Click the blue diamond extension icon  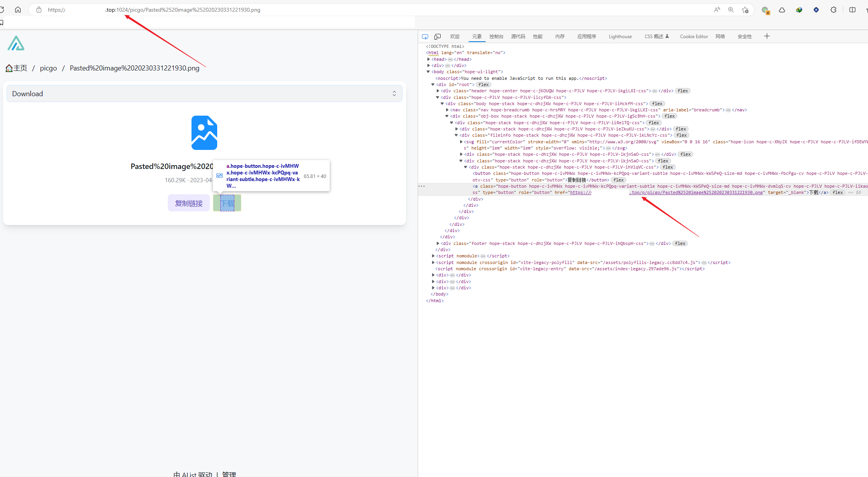pos(816,10)
